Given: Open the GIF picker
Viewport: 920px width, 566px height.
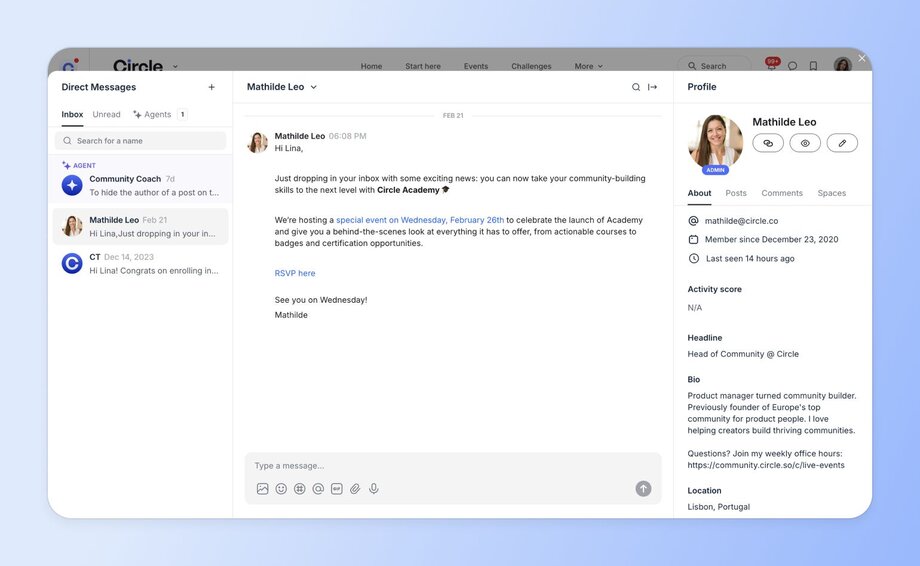Looking at the screenshot, I should click(x=336, y=489).
